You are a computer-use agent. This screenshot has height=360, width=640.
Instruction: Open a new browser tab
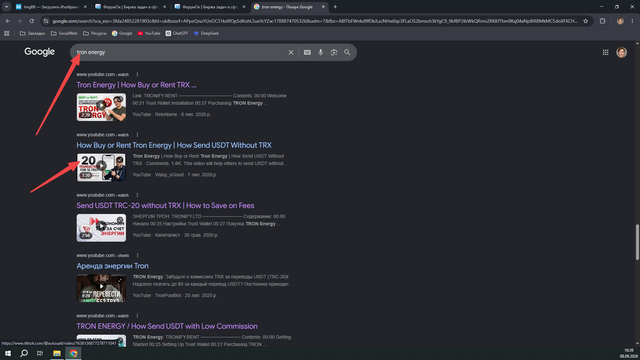335,7
